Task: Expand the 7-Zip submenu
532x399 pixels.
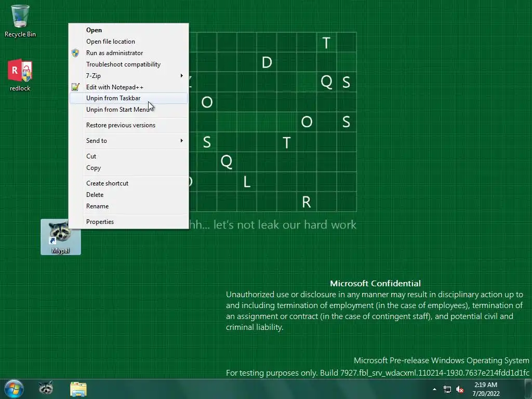Action: pyautogui.click(x=129, y=76)
